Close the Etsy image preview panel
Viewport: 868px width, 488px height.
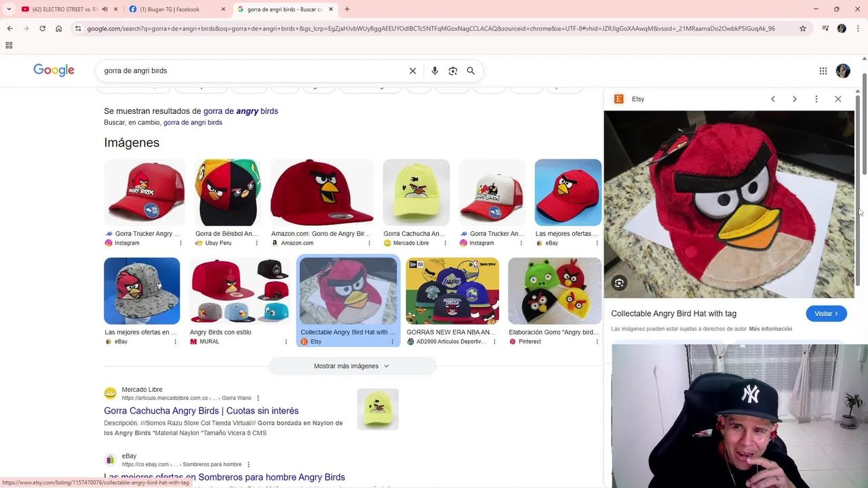(x=838, y=99)
